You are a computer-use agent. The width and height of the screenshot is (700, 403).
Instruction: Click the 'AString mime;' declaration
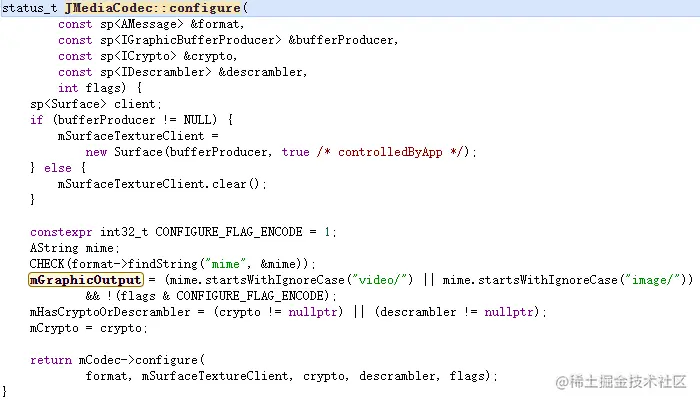coord(74,248)
